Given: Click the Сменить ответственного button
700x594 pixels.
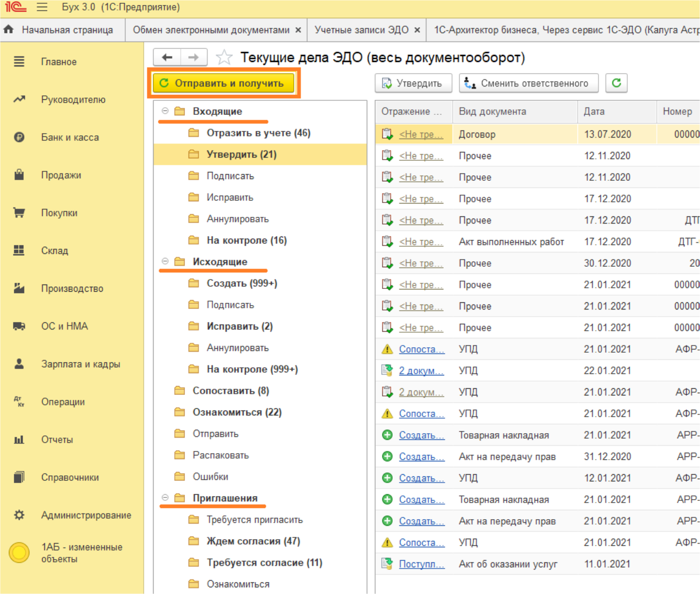Looking at the screenshot, I should point(528,83).
